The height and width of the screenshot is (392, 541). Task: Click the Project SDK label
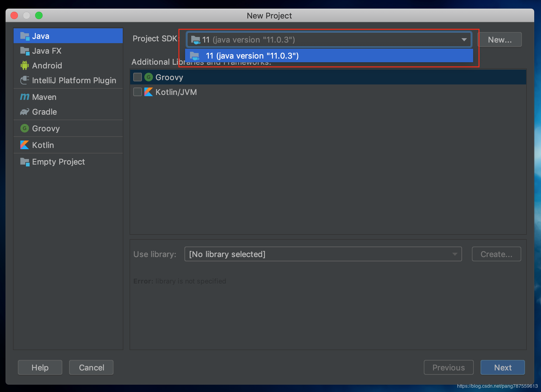(x=156, y=39)
